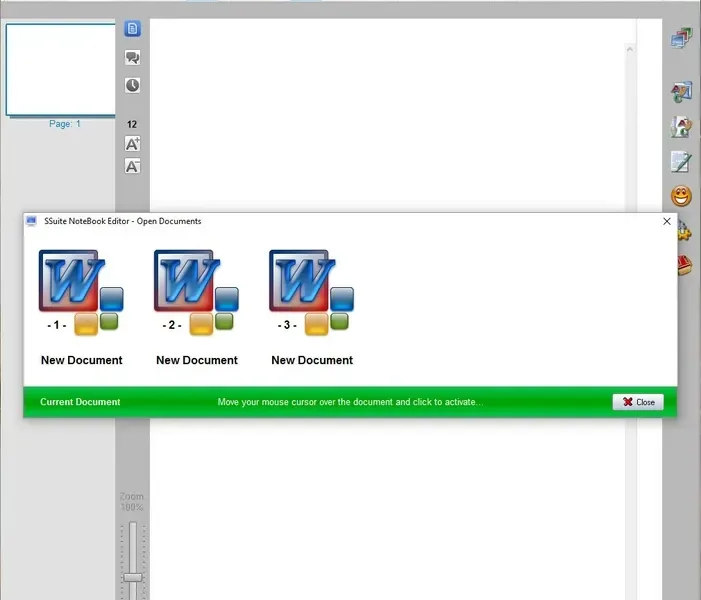This screenshot has height=600, width=701.
Task: Click the shapes on page icon
Action: point(681,127)
